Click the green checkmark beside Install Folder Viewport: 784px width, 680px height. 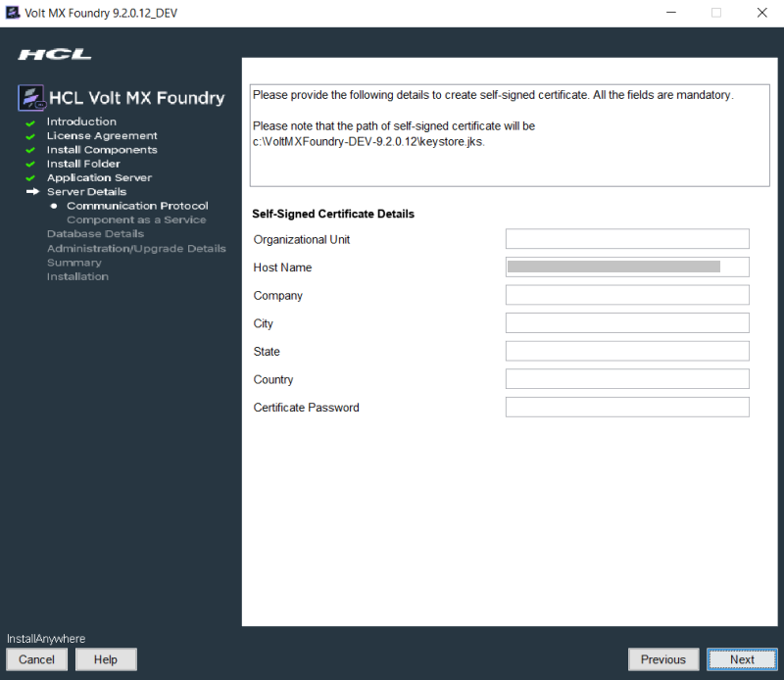[x=30, y=164]
